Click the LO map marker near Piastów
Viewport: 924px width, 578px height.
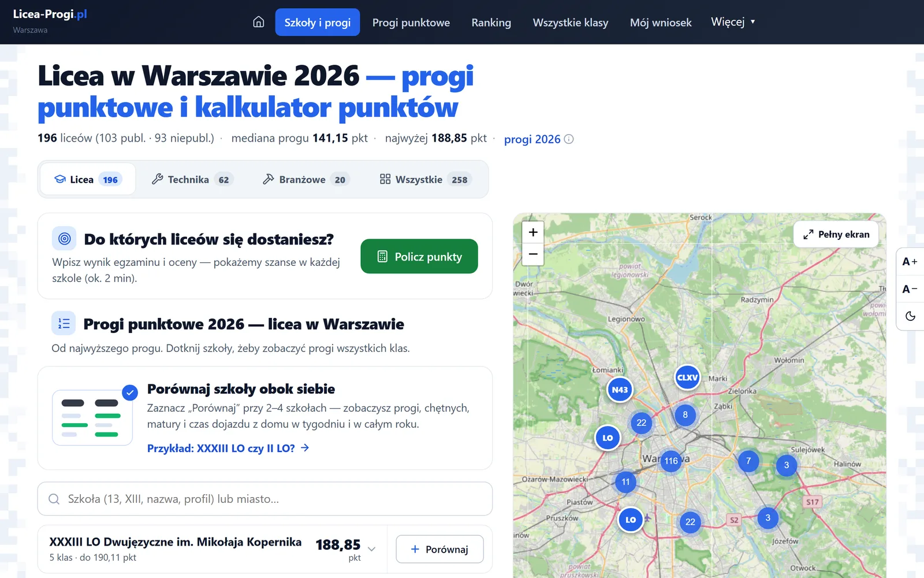tap(631, 520)
